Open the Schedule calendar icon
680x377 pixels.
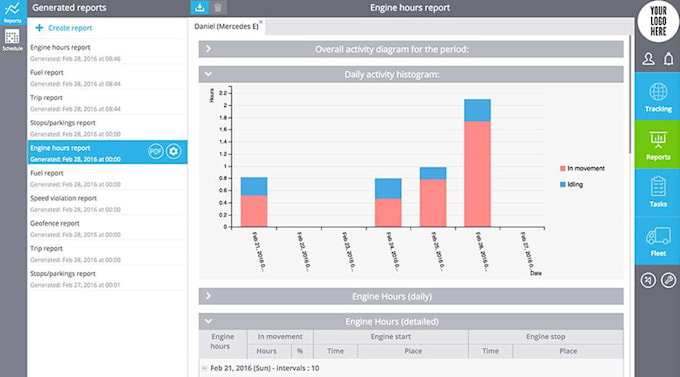tap(13, 40)
